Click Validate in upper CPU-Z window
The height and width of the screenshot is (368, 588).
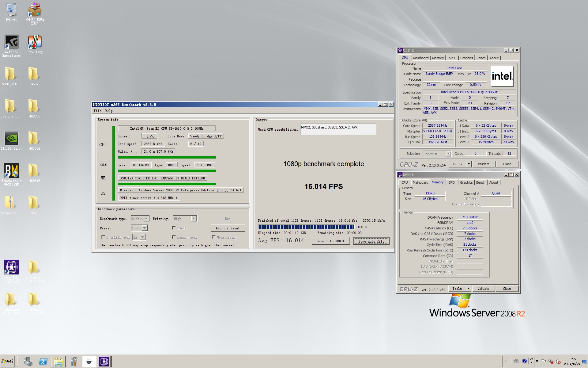[483, 164]
